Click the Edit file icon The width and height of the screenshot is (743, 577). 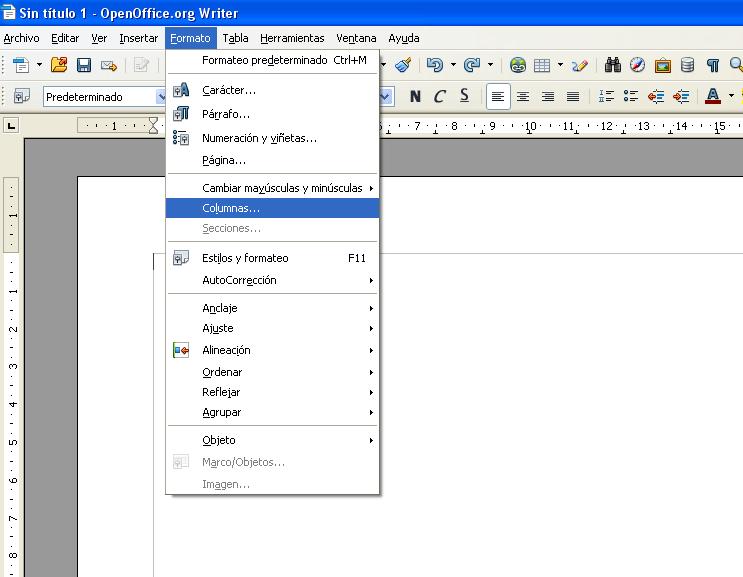tap(141, 65)
